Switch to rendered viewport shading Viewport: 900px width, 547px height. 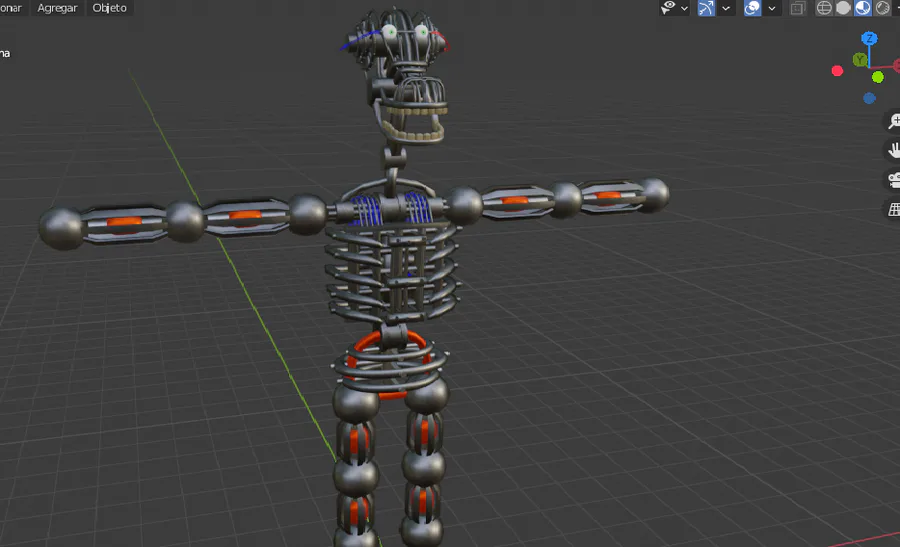tap(883, 8)
